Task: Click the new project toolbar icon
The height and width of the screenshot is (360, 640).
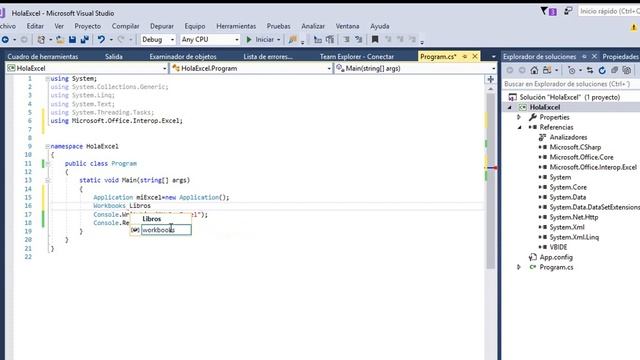Action: [x=41, y=40]
